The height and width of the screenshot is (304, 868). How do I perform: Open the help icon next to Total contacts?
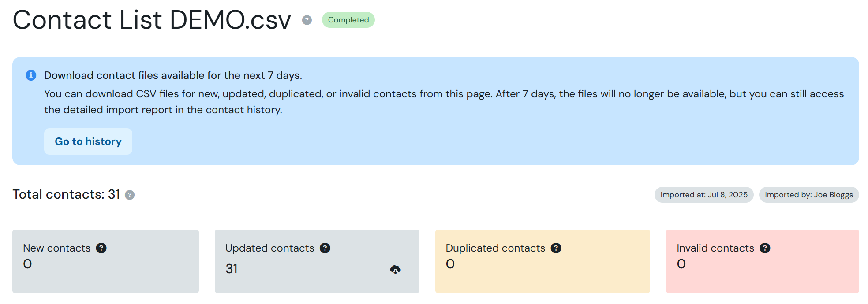point(129,195)
